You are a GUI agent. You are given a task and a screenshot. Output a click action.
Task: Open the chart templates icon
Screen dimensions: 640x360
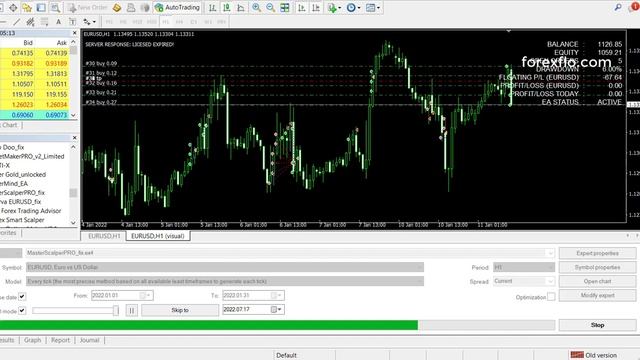coord(371,7)
